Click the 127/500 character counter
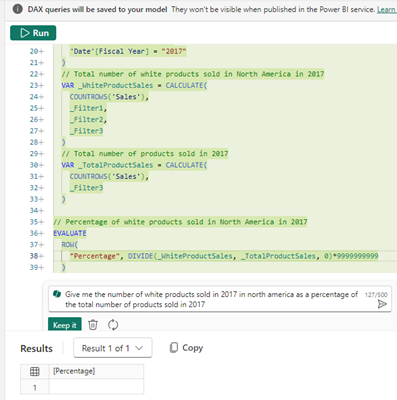The width and height of the screenshot is (397, 400). (376, 295)
